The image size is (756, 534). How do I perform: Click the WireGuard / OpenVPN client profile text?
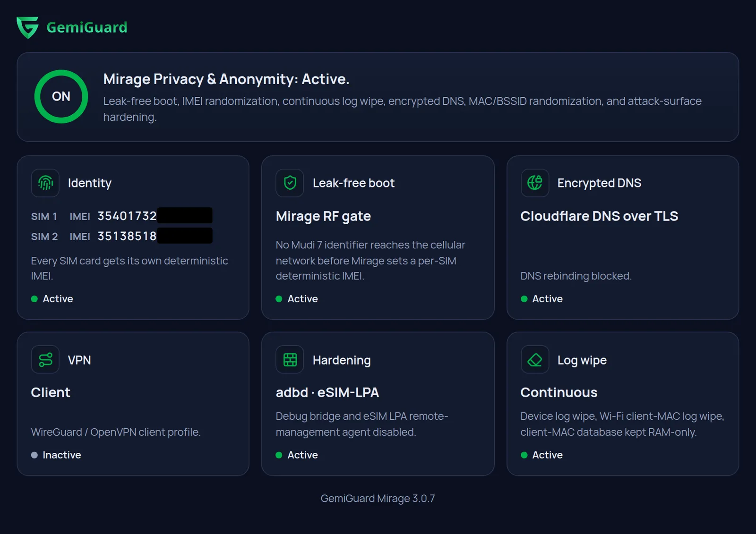coord(116,432)
